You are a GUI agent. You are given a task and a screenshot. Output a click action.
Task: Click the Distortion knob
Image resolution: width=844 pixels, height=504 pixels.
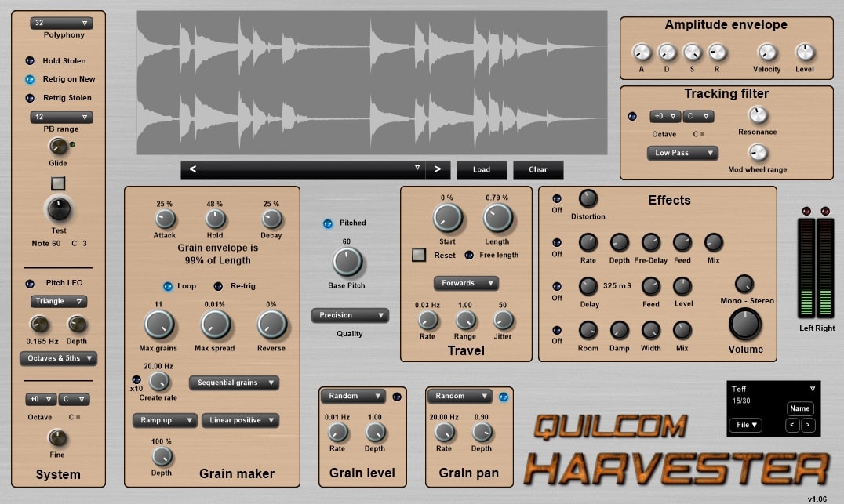pyautogui.click(x=587, y=200)
